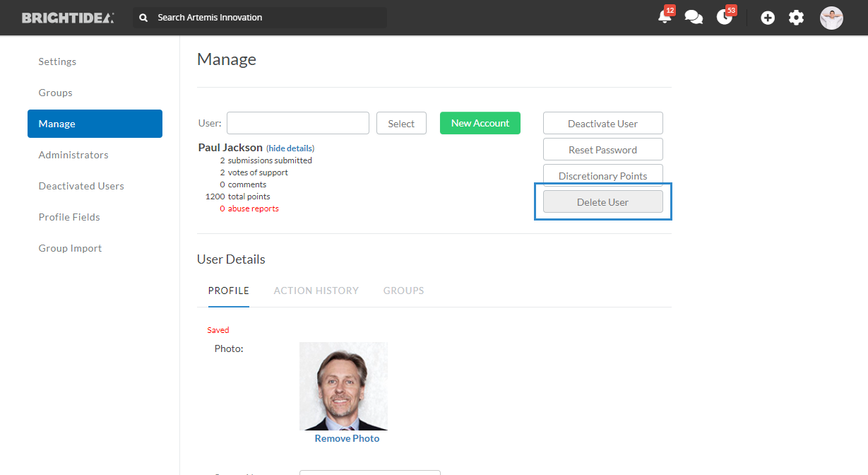Switch to the Profile tab

pos(229,291)
